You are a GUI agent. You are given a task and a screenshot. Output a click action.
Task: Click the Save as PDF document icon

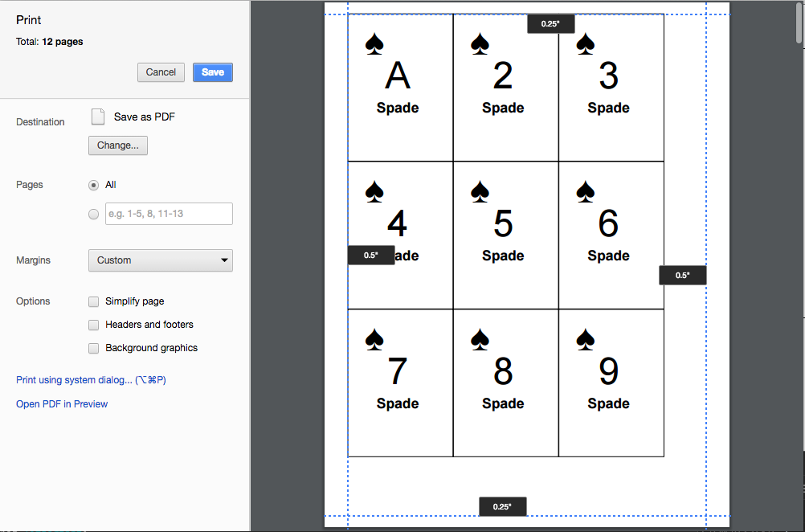98,117
